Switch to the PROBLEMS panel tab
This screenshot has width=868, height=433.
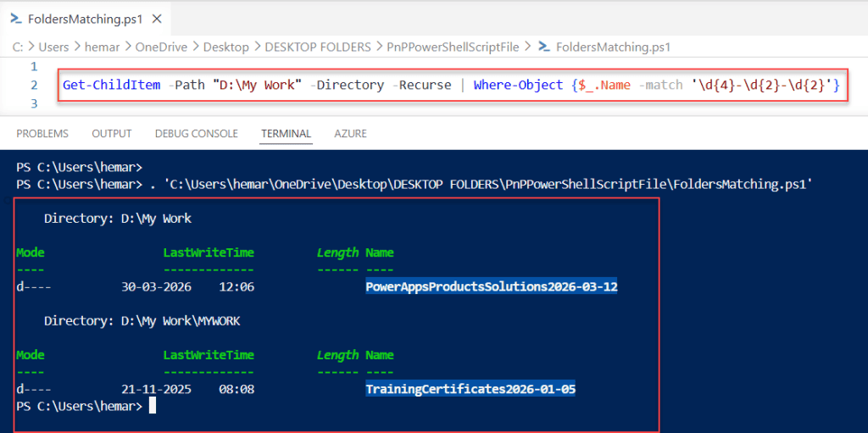tap(42, 133)
